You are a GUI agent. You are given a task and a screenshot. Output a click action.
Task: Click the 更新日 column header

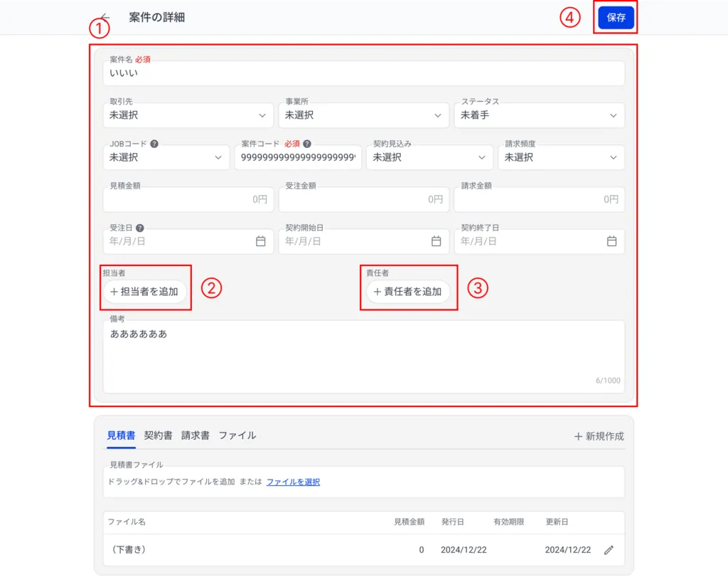(557, 522)
